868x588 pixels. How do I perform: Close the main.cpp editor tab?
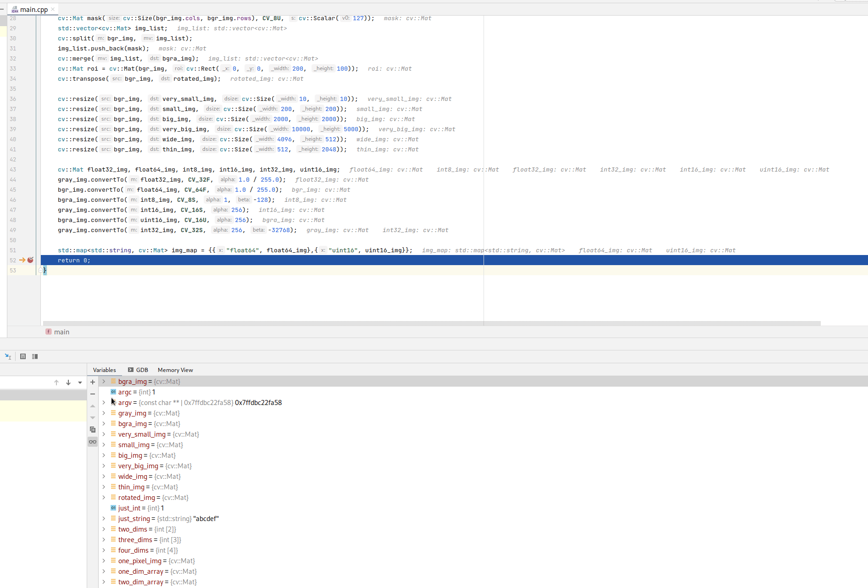click(53, 9)
